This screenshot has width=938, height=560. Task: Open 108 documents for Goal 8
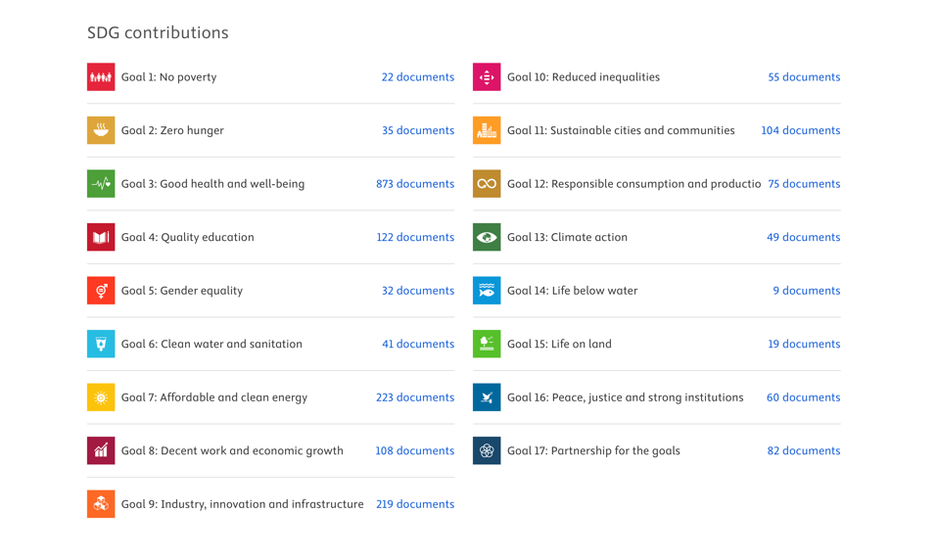[x=414, y=450]
